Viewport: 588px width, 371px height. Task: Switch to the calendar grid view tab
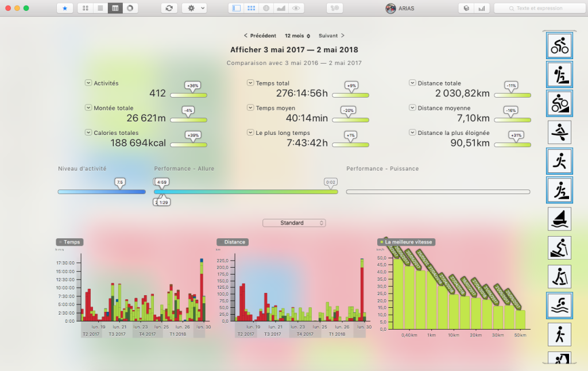coord(115,9)
